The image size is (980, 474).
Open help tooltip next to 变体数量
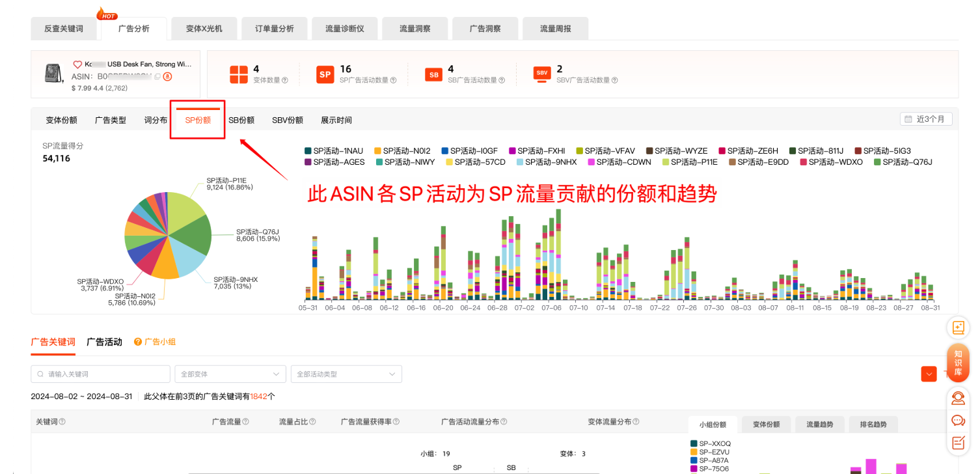tap(284, 80)
